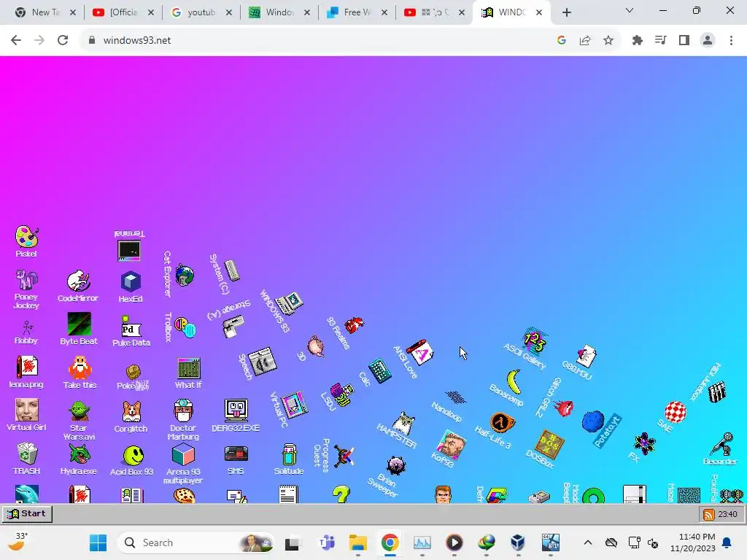The height and width of the screenshot is (560, 747).
Task: Open a new browser tab with plus button
Action: tap(566, 13)
